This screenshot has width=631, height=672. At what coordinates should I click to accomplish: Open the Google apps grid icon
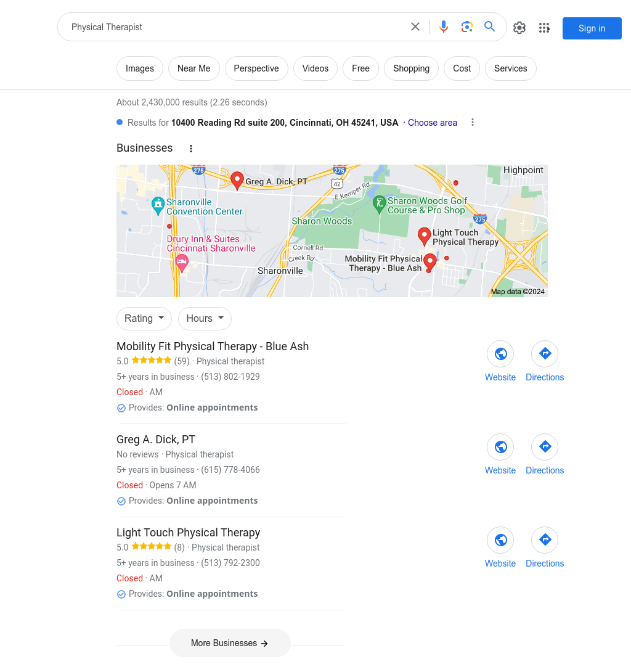[x=544, y=28]
